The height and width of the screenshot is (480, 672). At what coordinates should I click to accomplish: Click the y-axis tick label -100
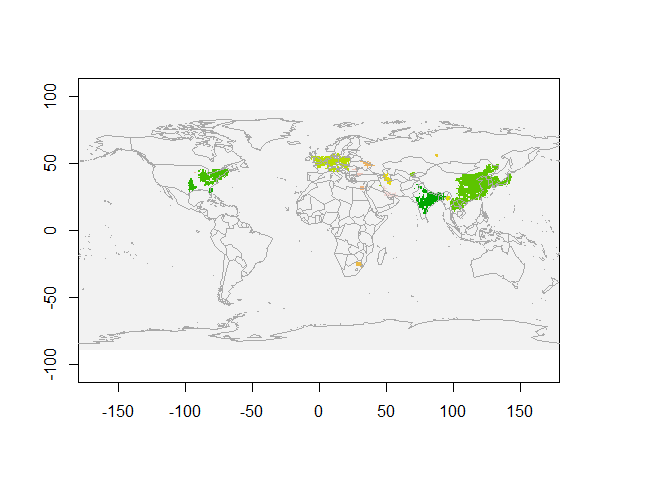[x=52, y=363]
